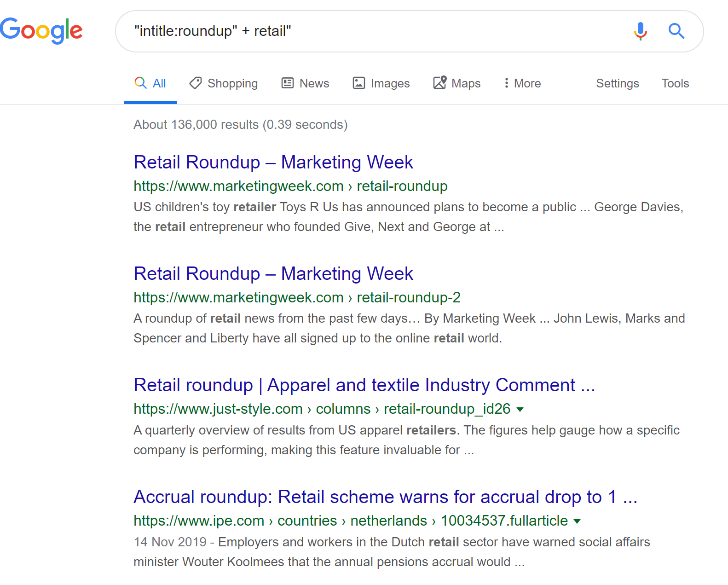The width and height of the screenshot is (728, 585).
Task: Click marketingweek.com › retail-roundup-2 URL
Action: pos(297,298)
